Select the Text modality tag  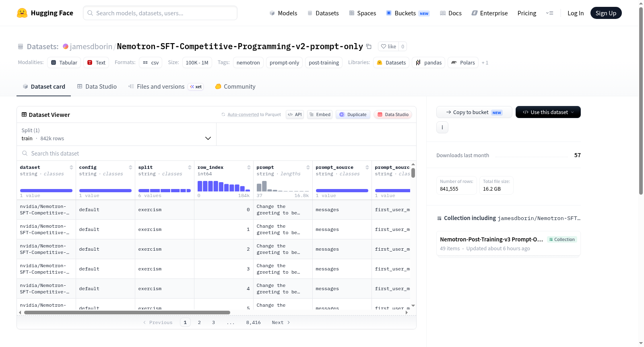click(96, 62)
